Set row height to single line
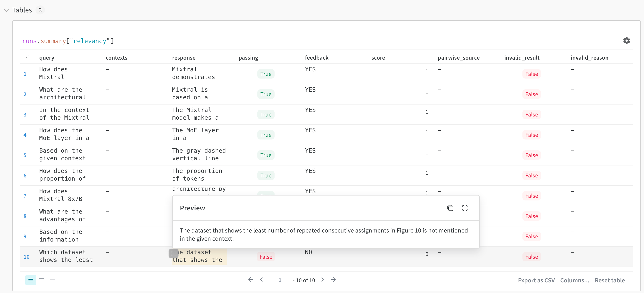Image resolution: width=644 pixels, height=293 pixels. click(63, 280)
